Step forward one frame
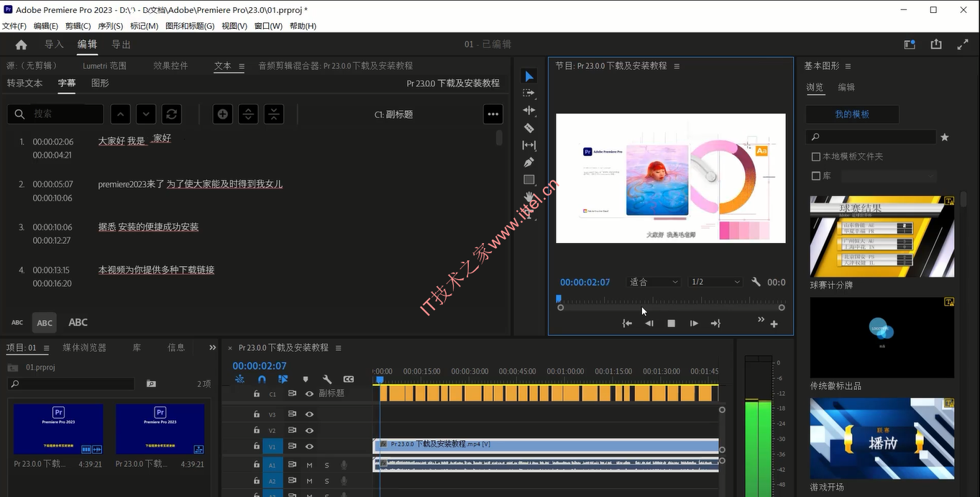Image resolution: width=980 pixels, height=497 pixels. tap(694, 324)
